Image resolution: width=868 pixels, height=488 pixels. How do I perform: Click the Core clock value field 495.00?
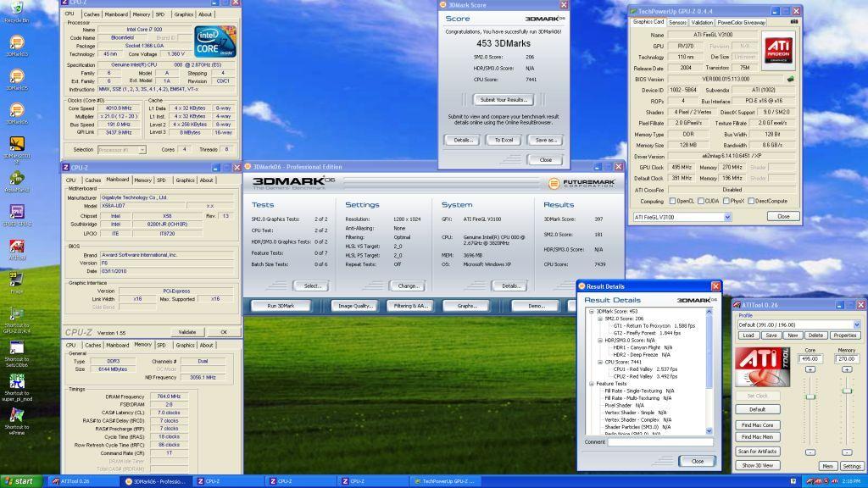pos(810,358)
